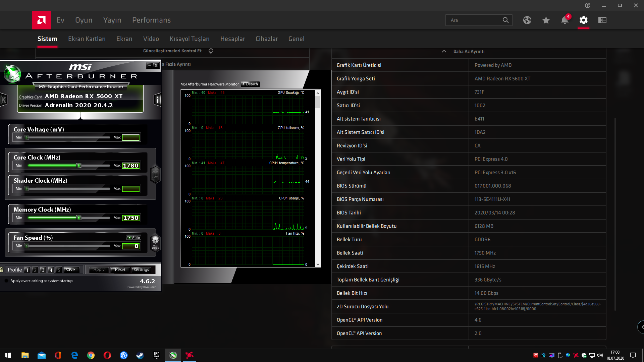Open the Oyun tab

[x=84, y=20]
